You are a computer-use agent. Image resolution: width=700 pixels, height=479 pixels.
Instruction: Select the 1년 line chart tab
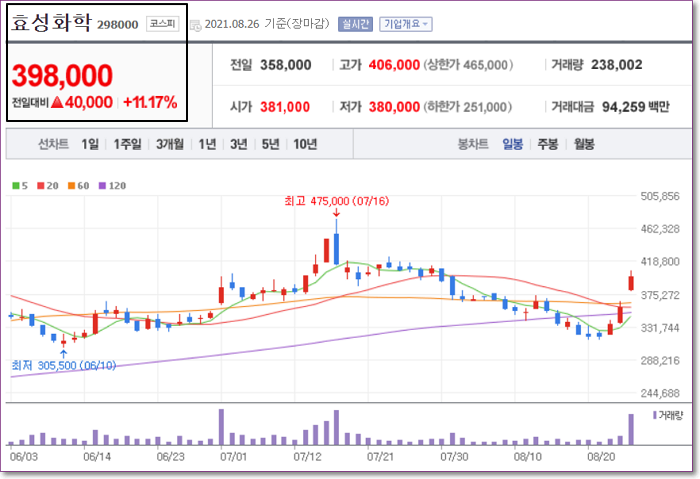click(x=207, y=144)
